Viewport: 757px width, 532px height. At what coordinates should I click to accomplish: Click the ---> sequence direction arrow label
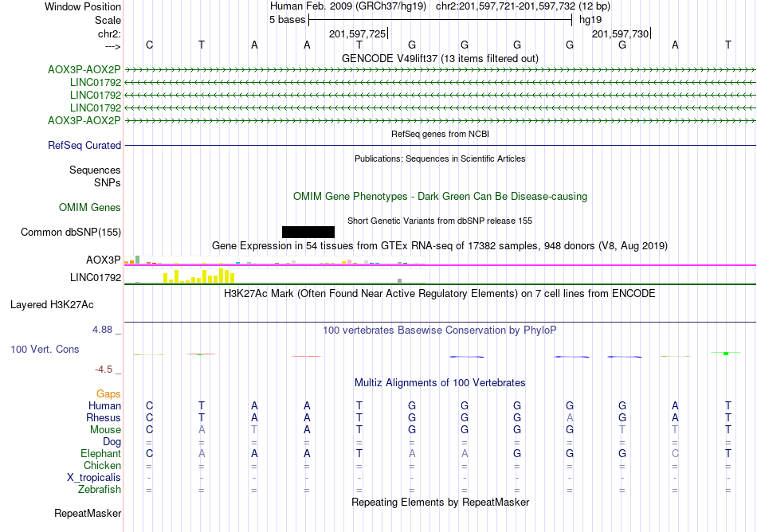tap(113, 46)
